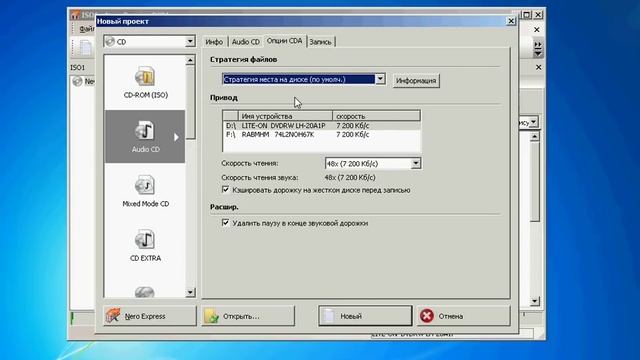This screenshot has height=360, width=640.
Task: Click scroll up arrow in main window right pane
Action: point(534,136)
